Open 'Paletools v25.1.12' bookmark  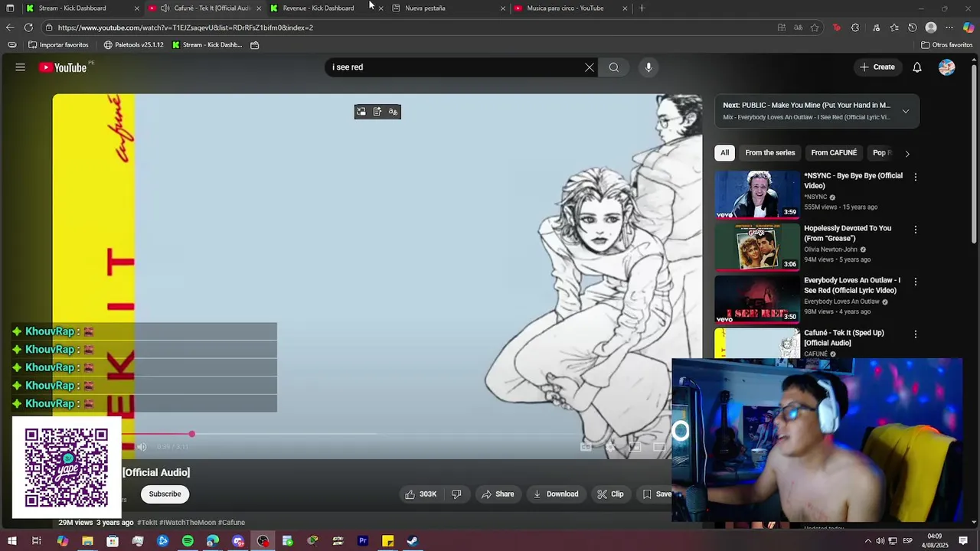pos(133,45)
